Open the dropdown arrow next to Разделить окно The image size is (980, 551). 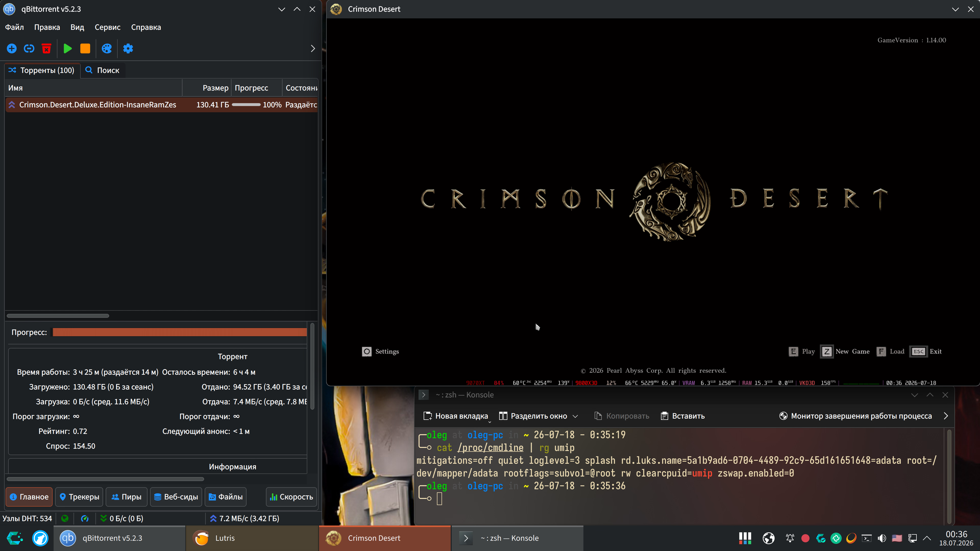coord(575,416)
